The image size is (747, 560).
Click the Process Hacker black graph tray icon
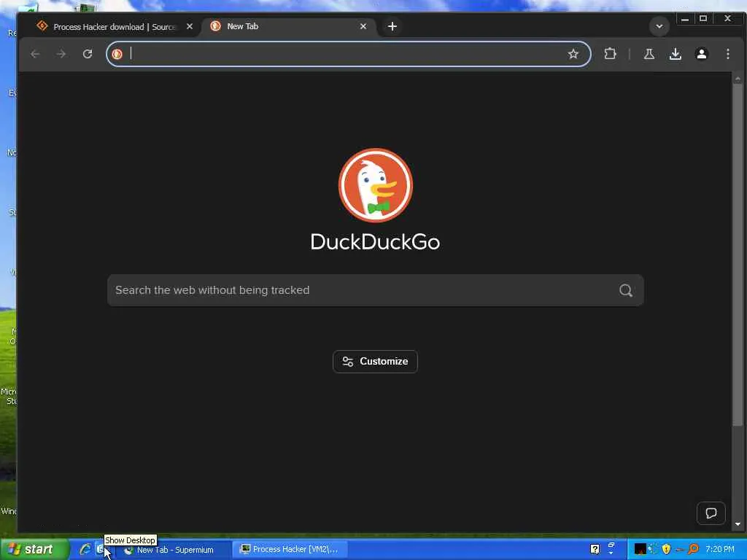[640, 550]
